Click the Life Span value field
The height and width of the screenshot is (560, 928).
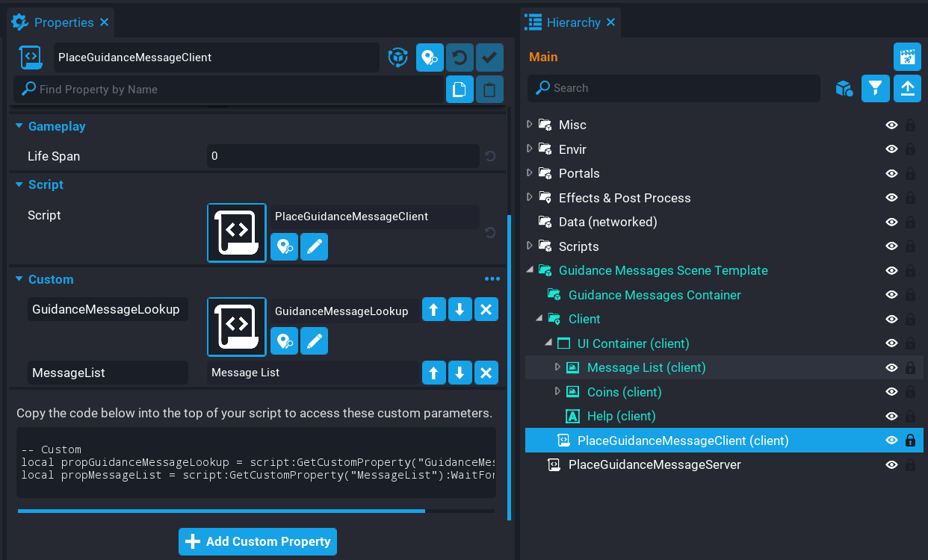(342, 156)
